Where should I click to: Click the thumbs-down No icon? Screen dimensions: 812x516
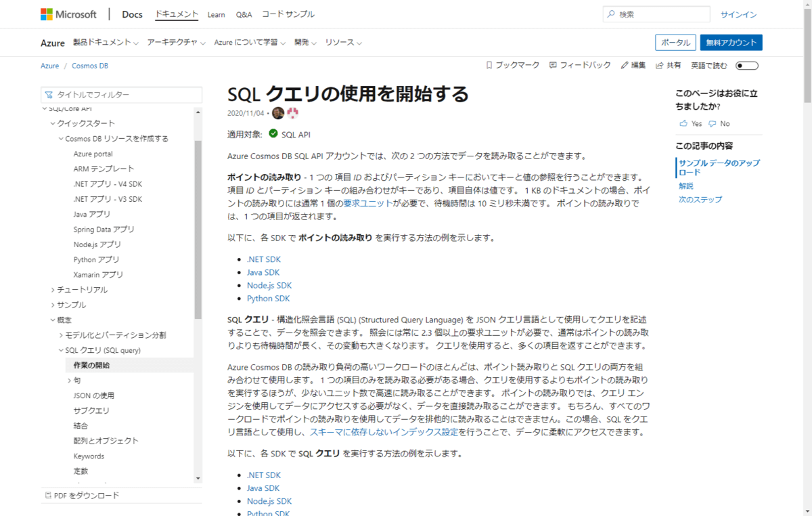click(712, 123)
